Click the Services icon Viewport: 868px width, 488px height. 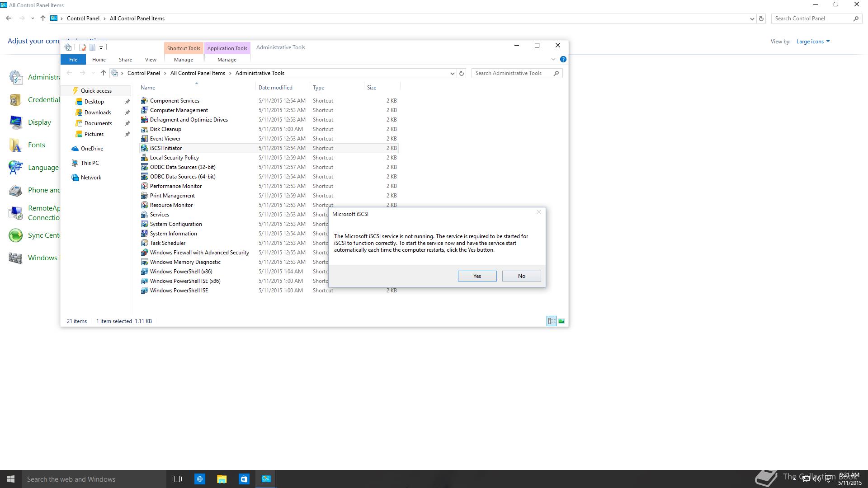tap(144, 215)
